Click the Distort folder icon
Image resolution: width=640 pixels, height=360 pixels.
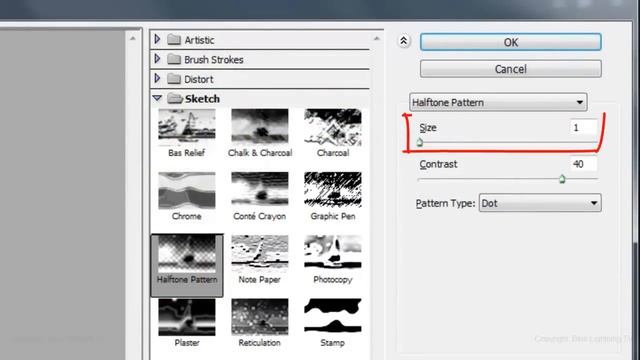[x=174, y=78]
